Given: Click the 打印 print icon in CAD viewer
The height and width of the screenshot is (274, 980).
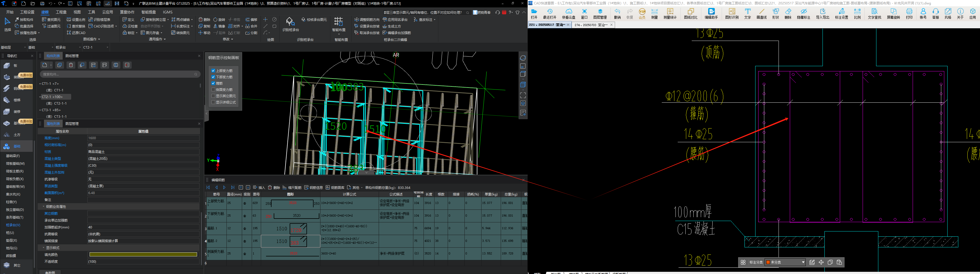Looking at the screenshot, I should 909,14.
